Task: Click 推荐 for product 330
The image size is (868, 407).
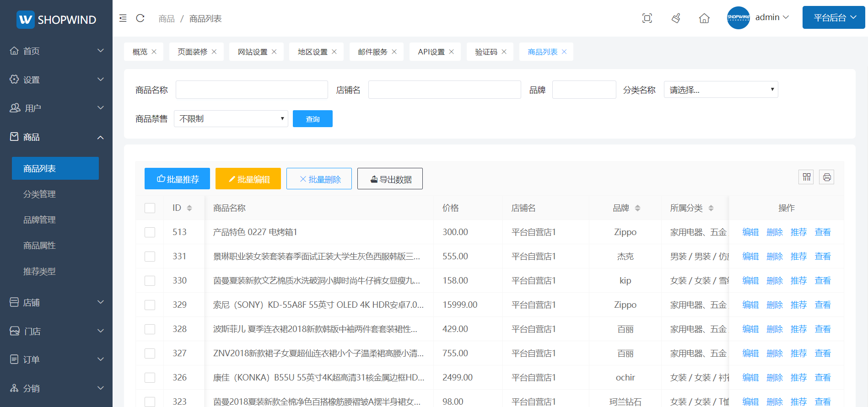Action: pos(799,281)
